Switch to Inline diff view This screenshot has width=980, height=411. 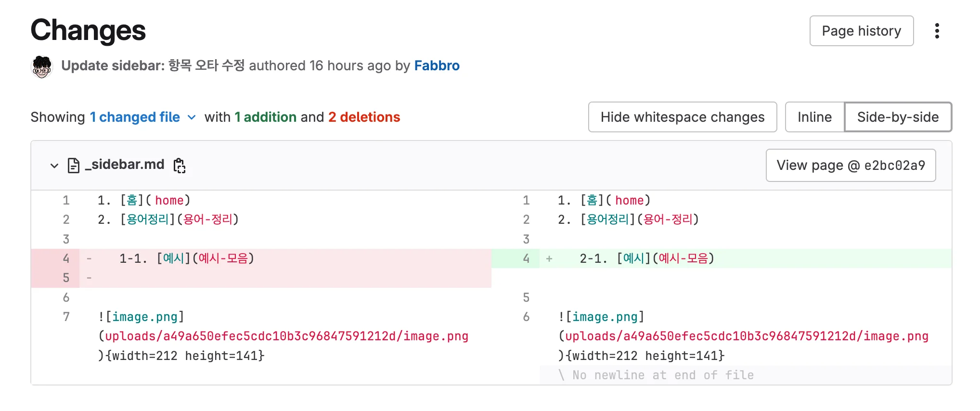point(814,117)
